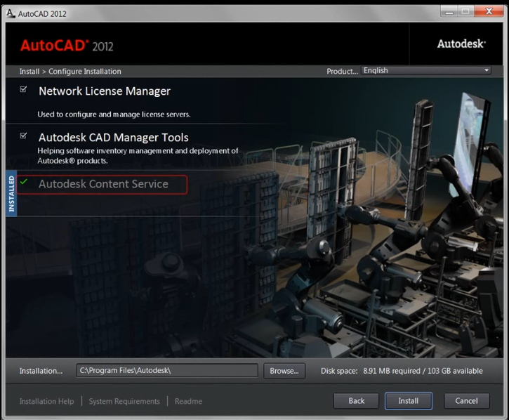
Task: Uncheck the Autodesk CAD Manager Tools checkbox
Action: pyautogui.click(x=23, y=135)
